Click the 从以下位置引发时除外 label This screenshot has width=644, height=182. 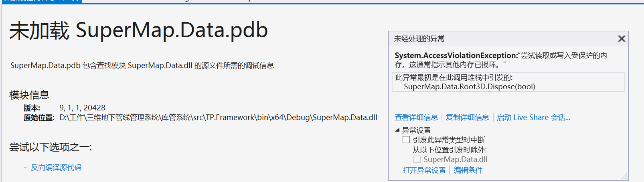pos(450,150)
